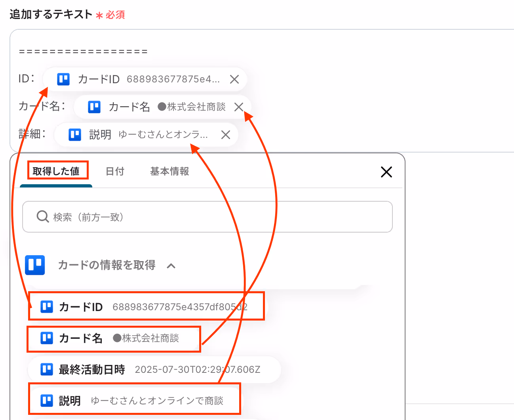Click the カード名： label in the text area

42,107
